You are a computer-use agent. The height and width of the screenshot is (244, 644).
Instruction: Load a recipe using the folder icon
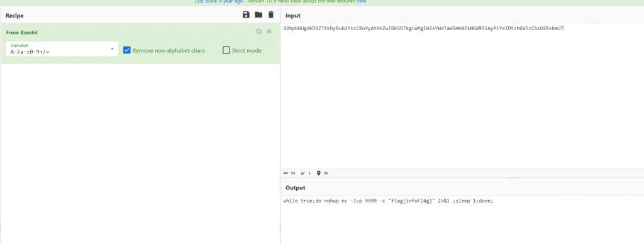click(x=258, y=15)
